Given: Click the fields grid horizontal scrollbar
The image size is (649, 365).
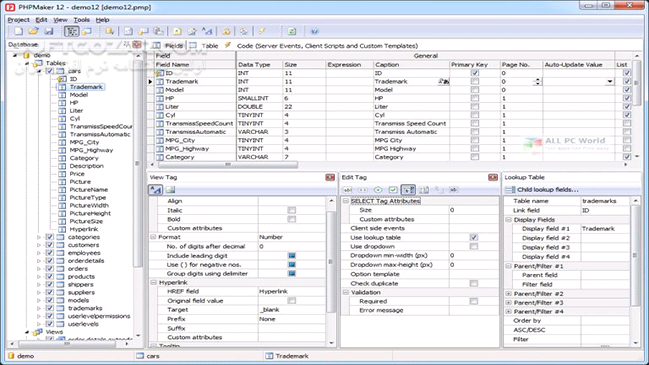Looking at the screenshot, I should point(228,165).
